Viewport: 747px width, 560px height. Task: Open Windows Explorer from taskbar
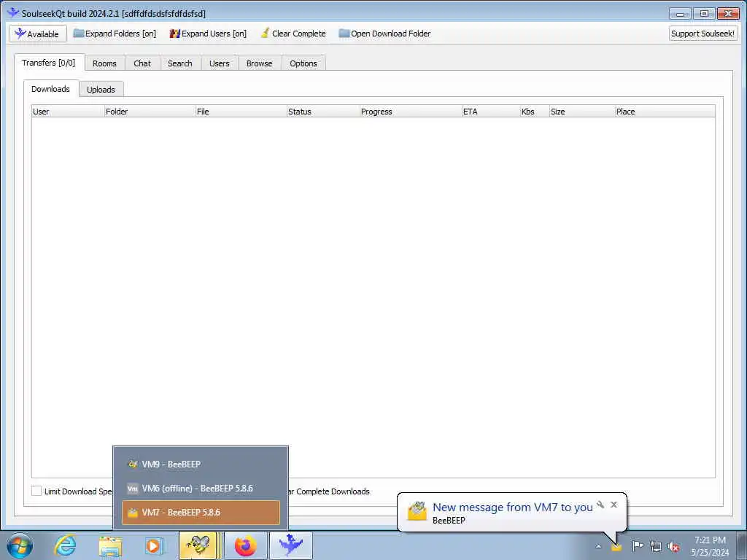tap(111, 545)
